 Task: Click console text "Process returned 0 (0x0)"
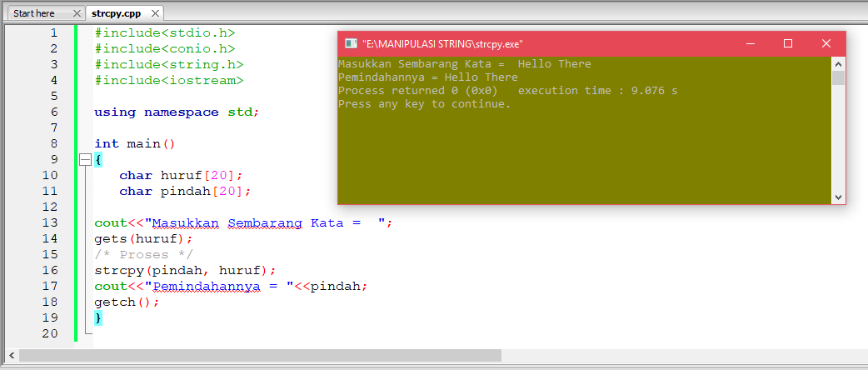pos(418,90)
